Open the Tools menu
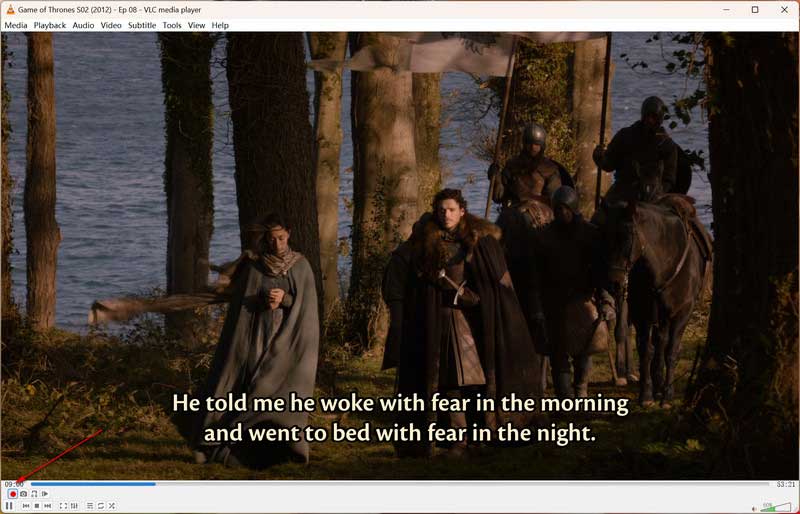This screenshot has height=514, width=800. tap(172, 25)
